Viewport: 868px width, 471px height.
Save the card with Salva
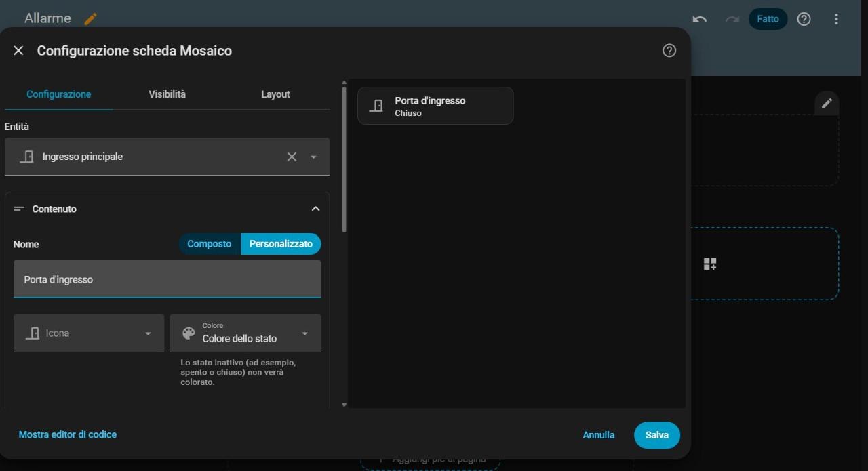click(x=657, y=435)
